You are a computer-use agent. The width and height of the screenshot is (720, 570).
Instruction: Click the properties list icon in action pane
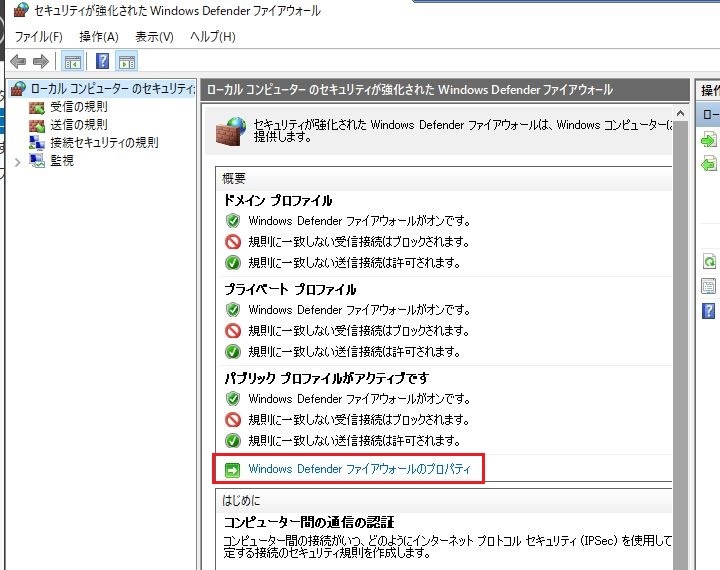709,286
